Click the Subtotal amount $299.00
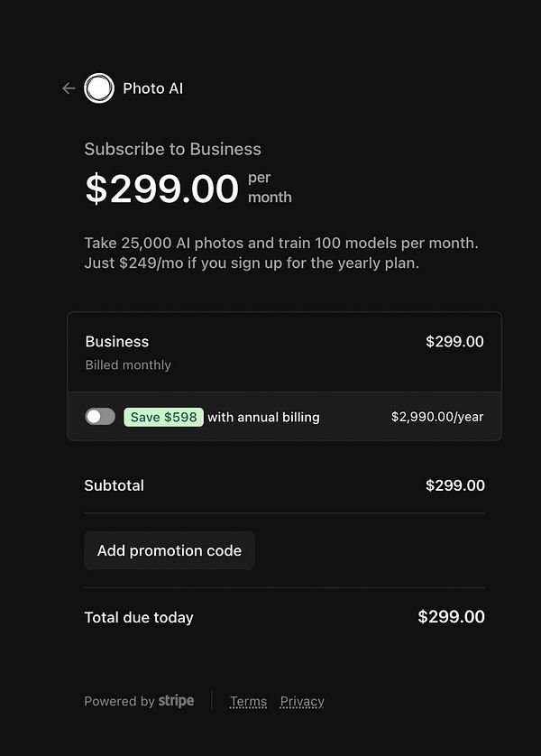The image size is (541, 756). 454,485
